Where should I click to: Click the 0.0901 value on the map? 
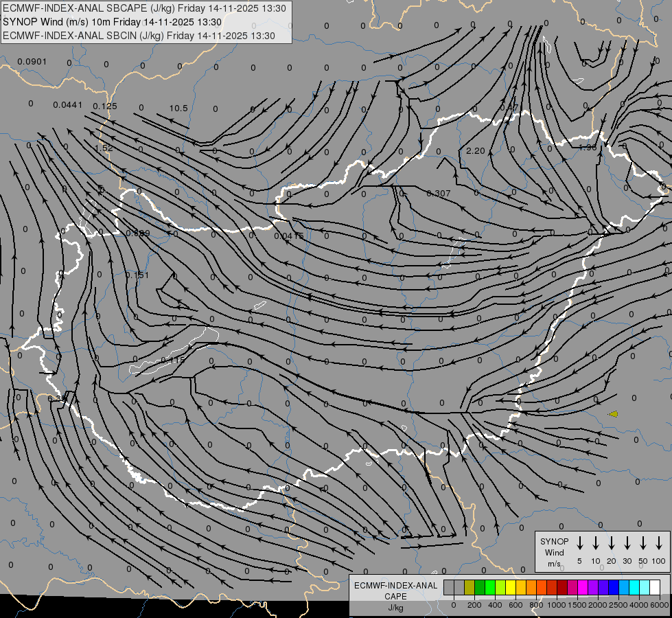(32, 62)
